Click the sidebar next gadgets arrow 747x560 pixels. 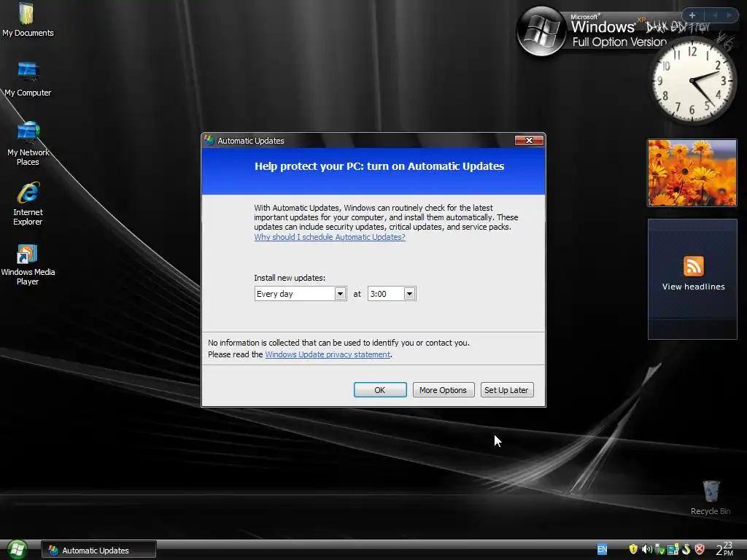[729, 15]
